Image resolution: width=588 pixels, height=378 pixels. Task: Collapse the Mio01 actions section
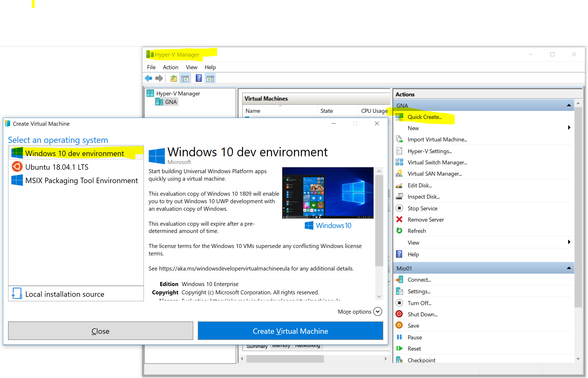point(569,268)
